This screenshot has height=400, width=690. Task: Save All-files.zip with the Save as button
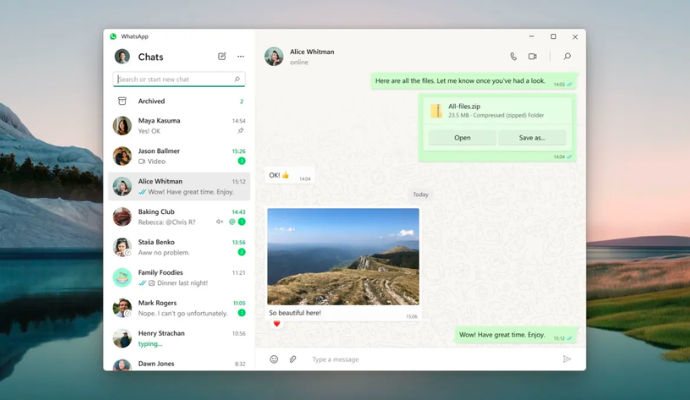(532, 138)
